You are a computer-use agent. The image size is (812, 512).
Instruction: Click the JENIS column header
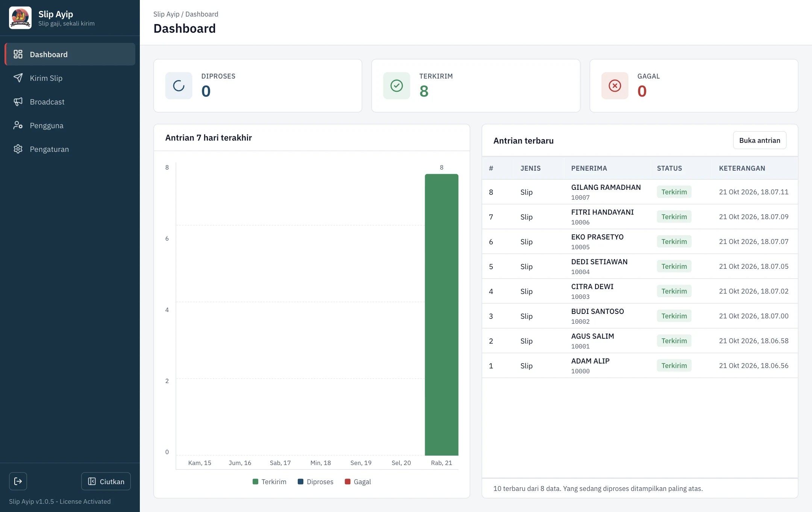(x=530, y=168)
